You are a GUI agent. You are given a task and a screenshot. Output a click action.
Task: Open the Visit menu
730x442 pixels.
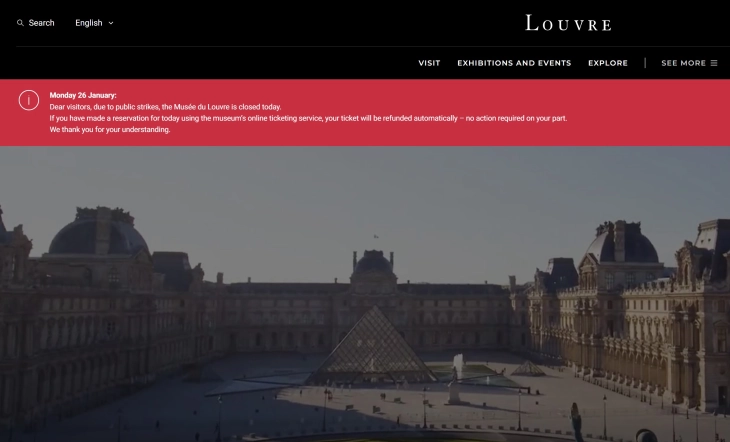tap(429, 63)
